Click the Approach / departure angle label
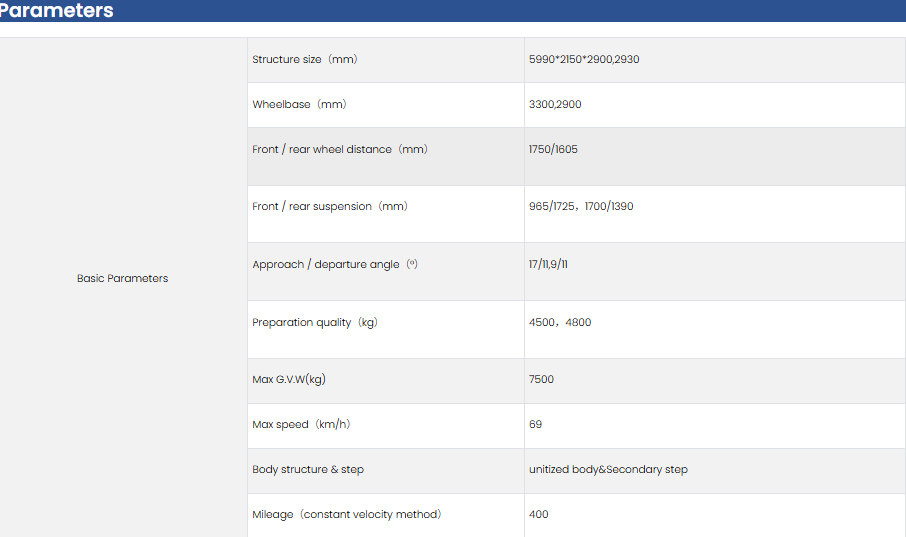 [334, 264]
